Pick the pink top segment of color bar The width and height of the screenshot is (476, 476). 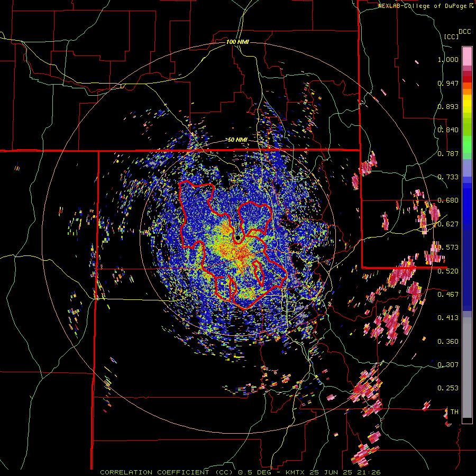click(467, 56)
